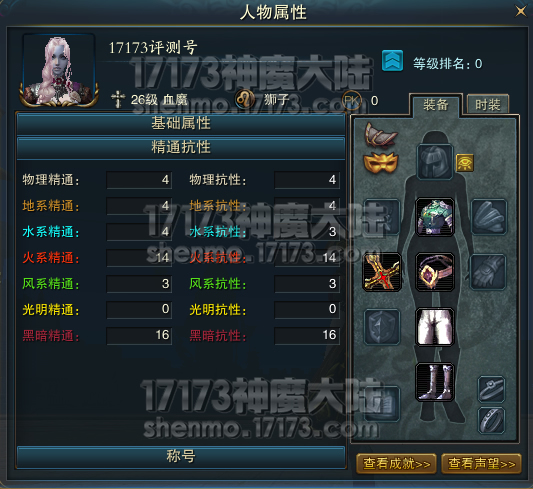
Task: Collapse the 精通抗性 section header
Action: [181, 147]
